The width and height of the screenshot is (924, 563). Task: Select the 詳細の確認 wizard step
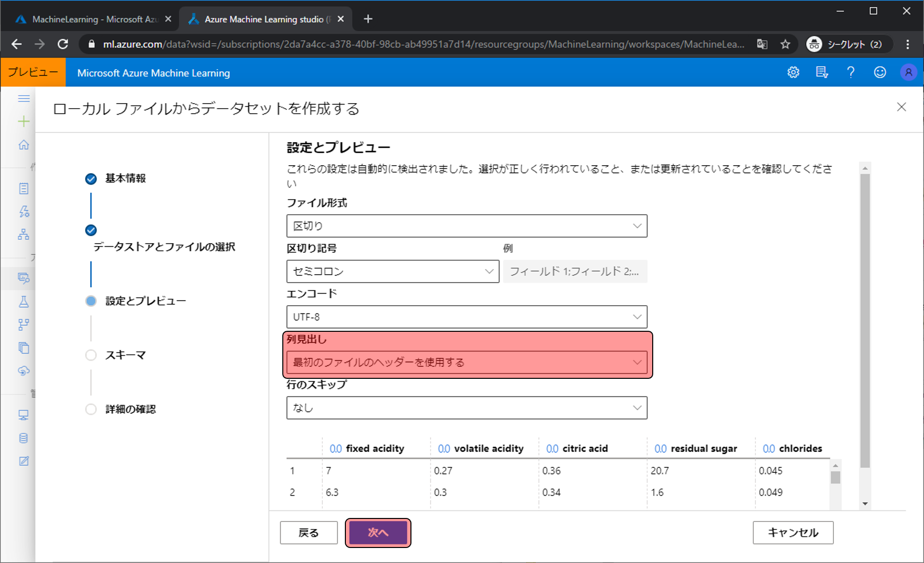coord(130,409)
